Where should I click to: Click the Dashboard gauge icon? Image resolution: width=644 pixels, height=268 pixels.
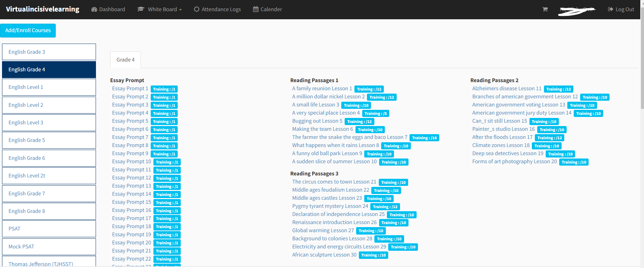pyautogui.click(x=94, y=9)
